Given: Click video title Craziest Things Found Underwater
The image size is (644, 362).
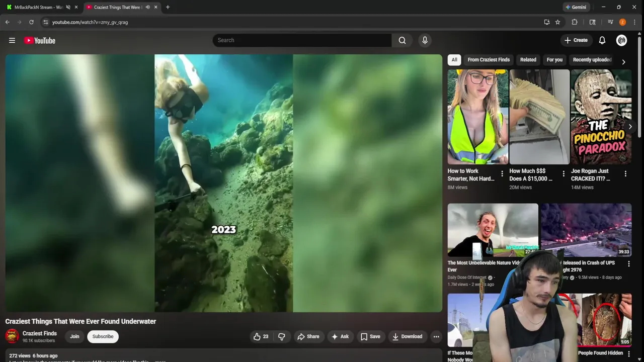Looking at the screenshot, I should pyautogui.click(x=80, y=321).
